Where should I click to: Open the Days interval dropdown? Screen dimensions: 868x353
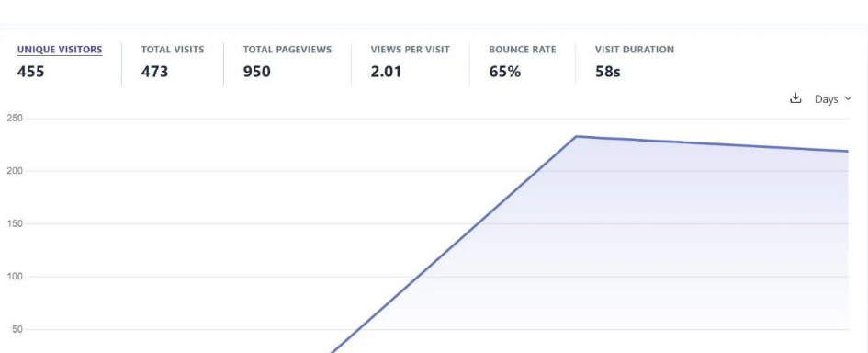point(833,99)
